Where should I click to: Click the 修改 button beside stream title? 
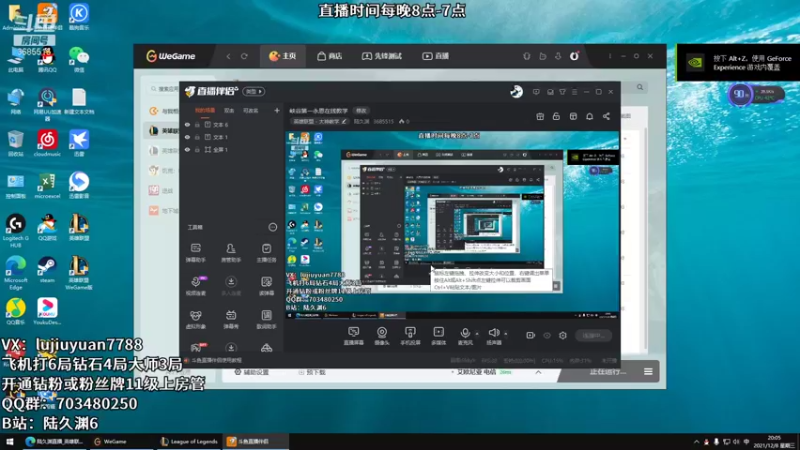tap(361, 111)
